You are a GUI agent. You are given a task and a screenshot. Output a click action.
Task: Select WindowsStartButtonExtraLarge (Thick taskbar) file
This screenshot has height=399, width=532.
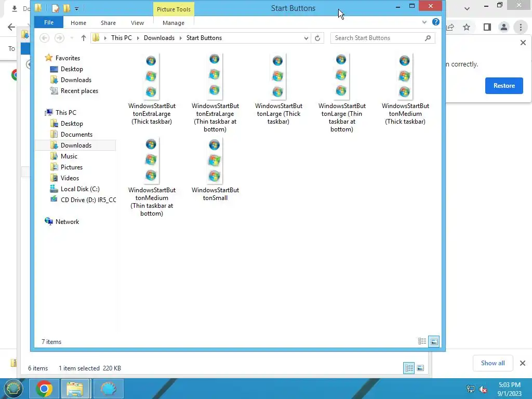coord(152,89)
